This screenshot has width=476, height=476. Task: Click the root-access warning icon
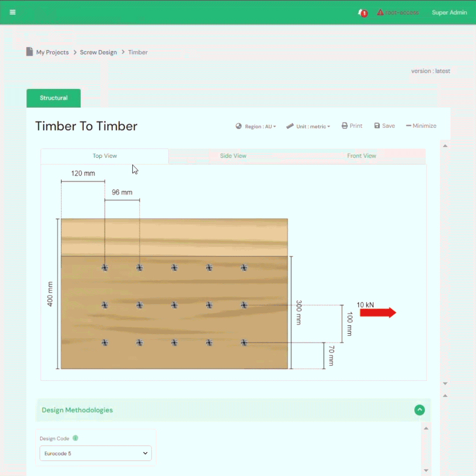[380, 12]
